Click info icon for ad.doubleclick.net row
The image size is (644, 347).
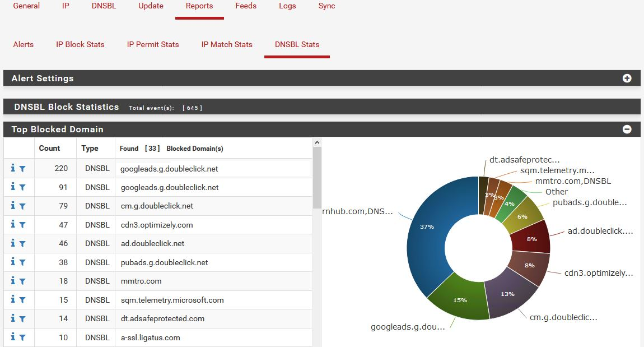(13, 243)
